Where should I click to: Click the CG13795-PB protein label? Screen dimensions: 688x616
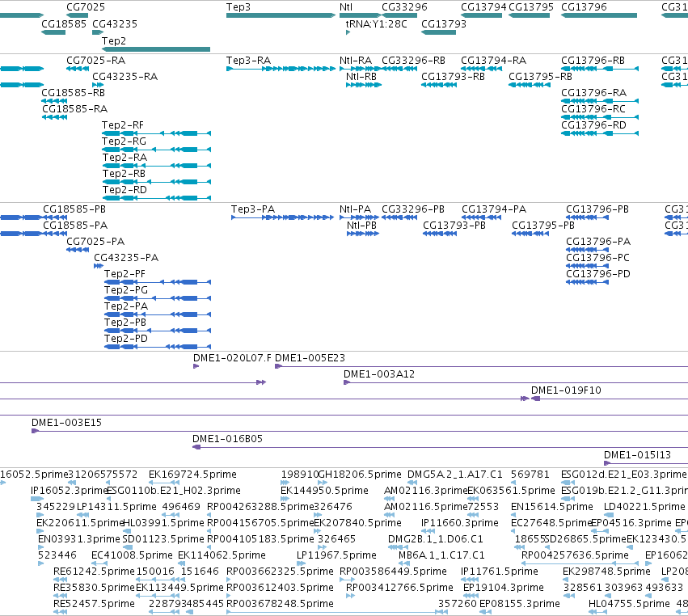click(543, 225)
